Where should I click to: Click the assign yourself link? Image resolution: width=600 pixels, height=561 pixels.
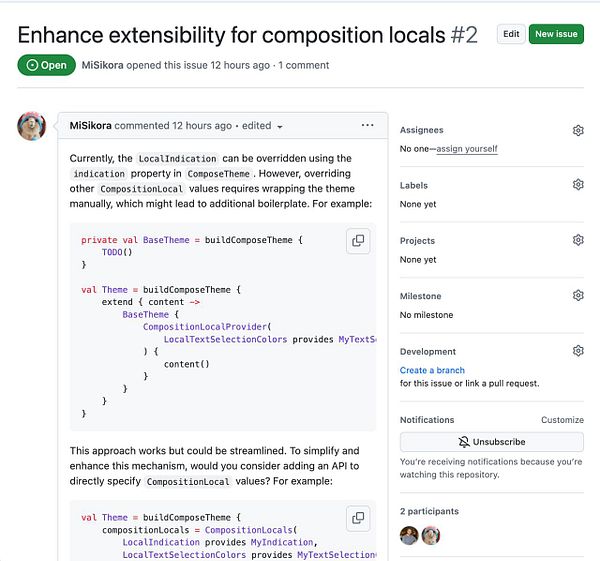pyautogui.click(x=467, y=148)
